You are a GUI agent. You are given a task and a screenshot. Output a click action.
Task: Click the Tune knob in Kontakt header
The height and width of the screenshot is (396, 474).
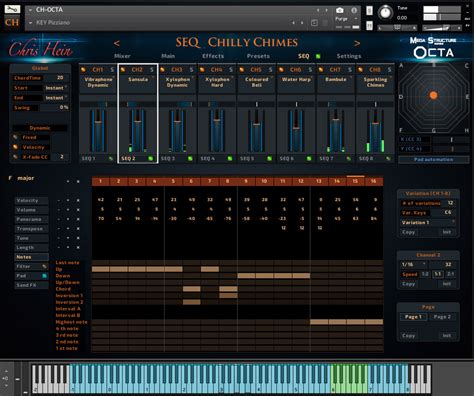[385, 13]
